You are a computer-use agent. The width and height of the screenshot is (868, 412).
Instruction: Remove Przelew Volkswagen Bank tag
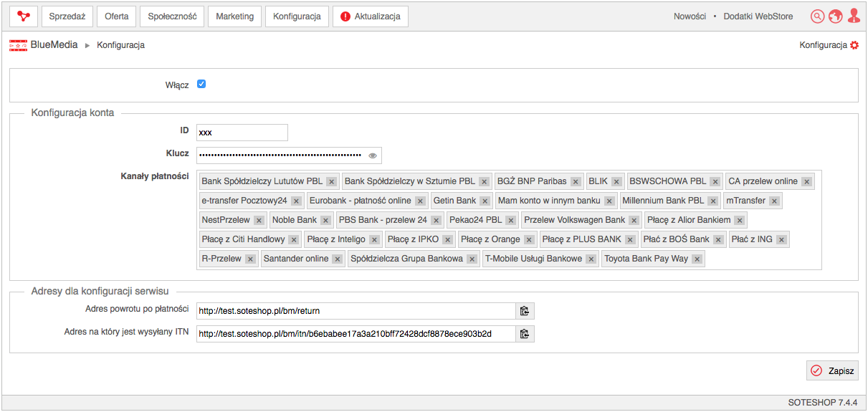(x=634, y=221)
